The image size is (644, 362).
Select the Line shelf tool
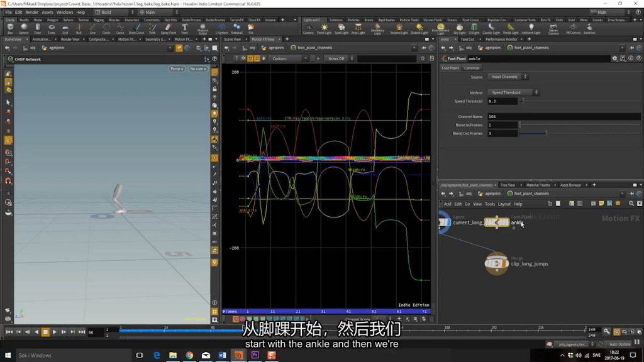pyautogui.click(x=92, y=29)
